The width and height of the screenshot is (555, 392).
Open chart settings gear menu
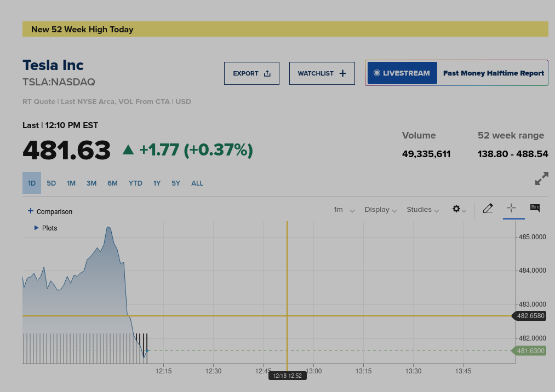coord(459,209)
